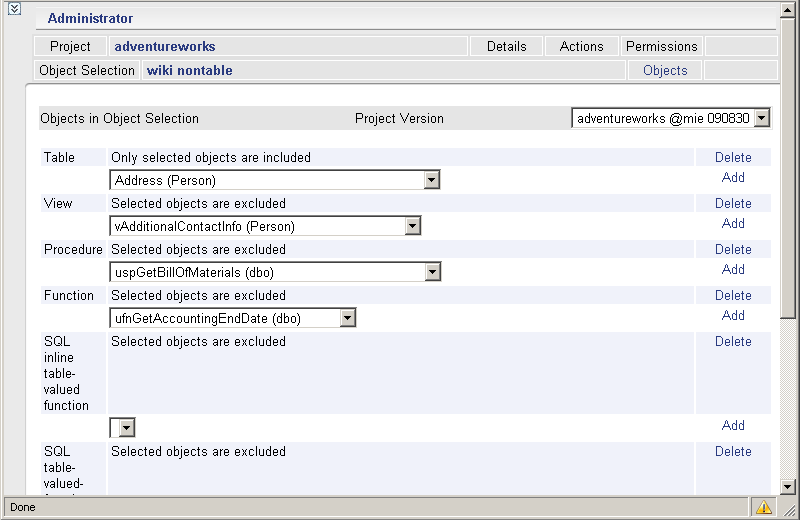Click 'Selected objects are excluded' in Procedure row
The image size is (800, 520).
point(198,249)
